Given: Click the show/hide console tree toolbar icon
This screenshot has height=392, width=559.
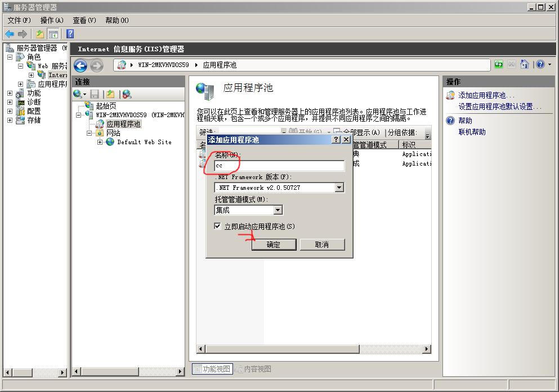Looking at the screenshot, I should [x=53, y=34].
